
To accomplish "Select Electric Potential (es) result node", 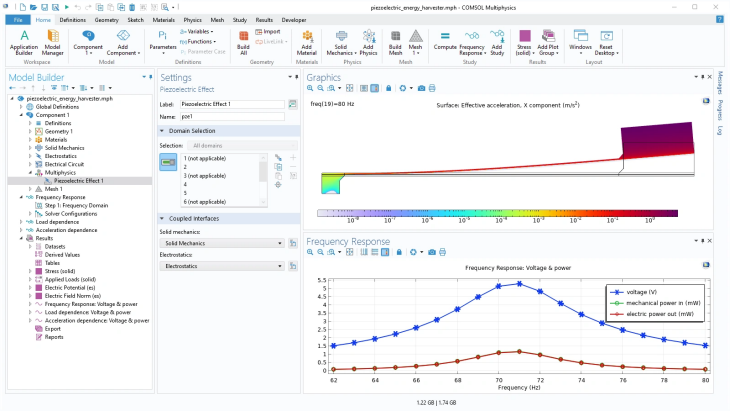I will [x=70, y=288].
